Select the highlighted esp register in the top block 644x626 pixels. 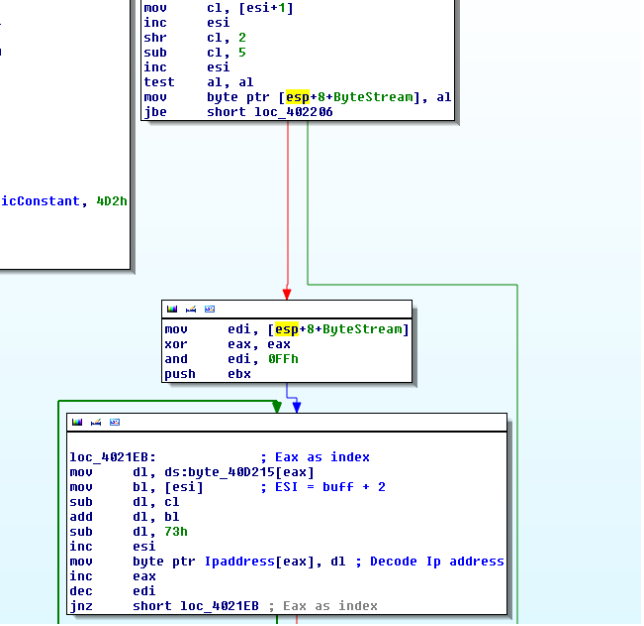tap(297, 97)
